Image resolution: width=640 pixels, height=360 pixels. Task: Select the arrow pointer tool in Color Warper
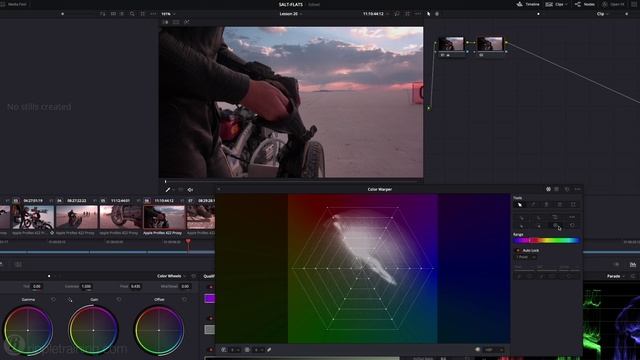520,204
